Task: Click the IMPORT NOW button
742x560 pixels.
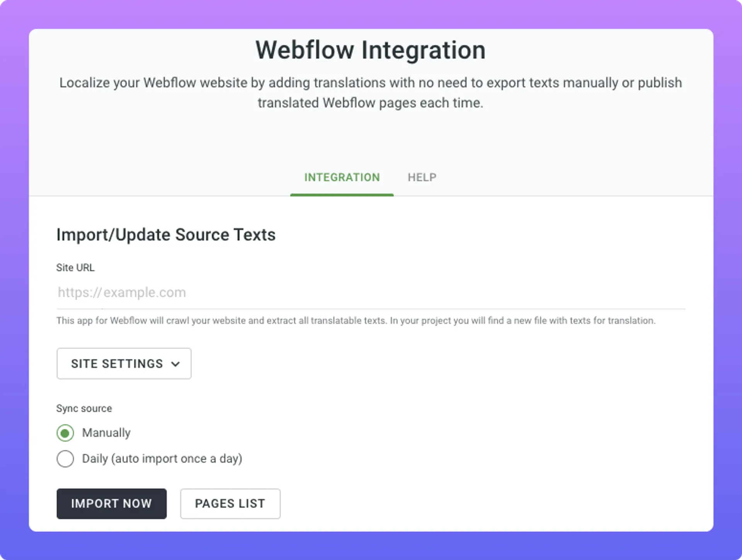Action: pyautogui.click(x=111, y=504)
